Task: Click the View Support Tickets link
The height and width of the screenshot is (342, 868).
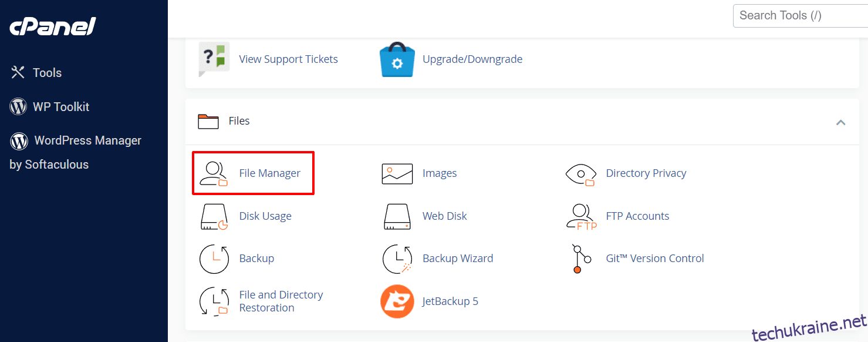Action: [288, 59]
